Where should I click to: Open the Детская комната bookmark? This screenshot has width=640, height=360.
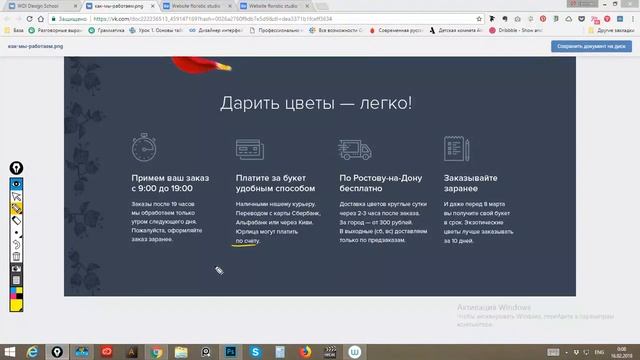coord(456,30)
